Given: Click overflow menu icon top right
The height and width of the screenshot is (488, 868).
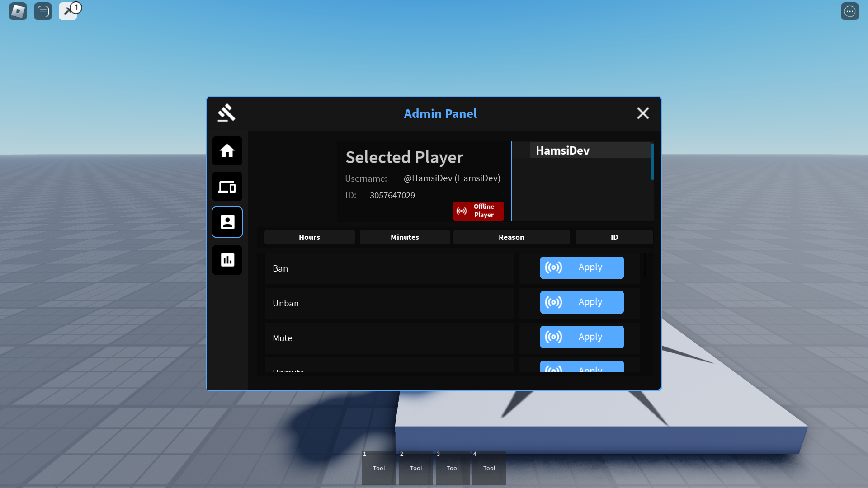Looking at the screenshot, I should pyautogui.click(x=850, y=11).
